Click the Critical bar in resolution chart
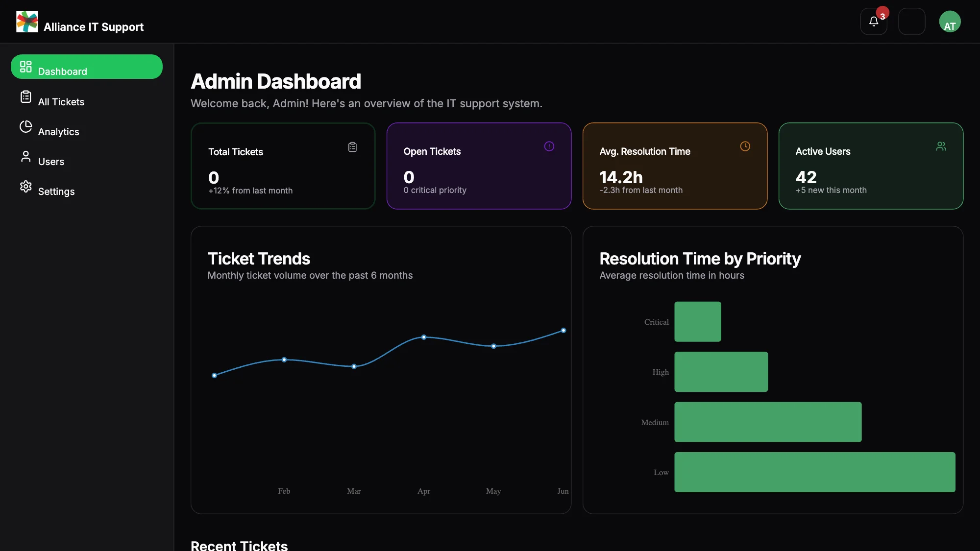980x551 pixels. click(698, 322)
